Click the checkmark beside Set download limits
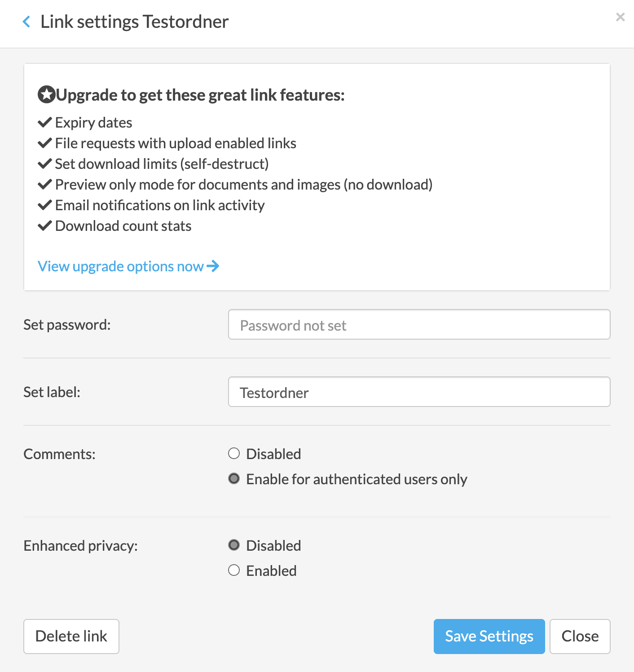634x672 pixels. [x=45, y=164]
